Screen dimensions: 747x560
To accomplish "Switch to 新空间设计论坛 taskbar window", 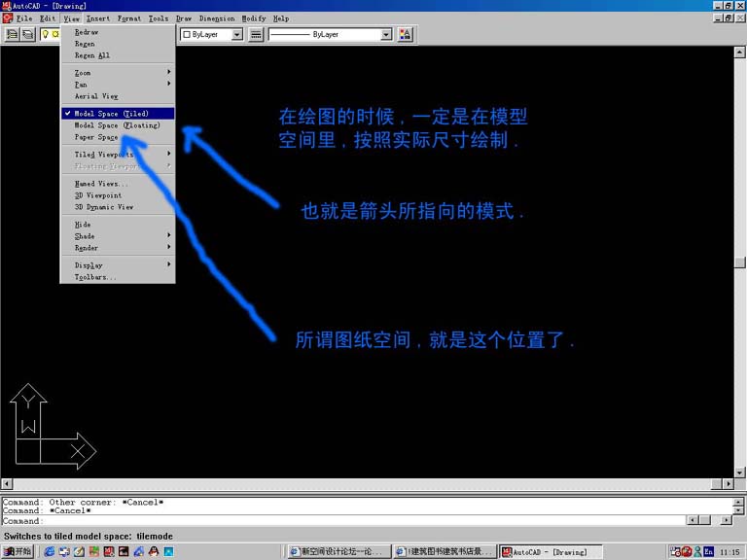I will [338, 552].
